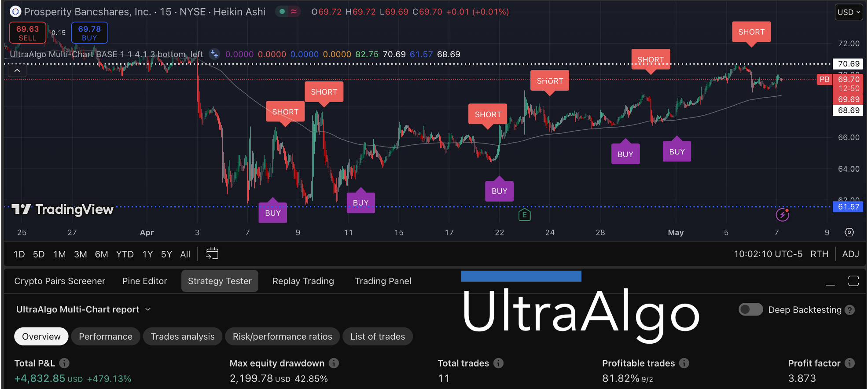The width and height of the screenshot is (868, 389).
Task: Click the topmost SHORT signal near May 5
Action: 751,32
